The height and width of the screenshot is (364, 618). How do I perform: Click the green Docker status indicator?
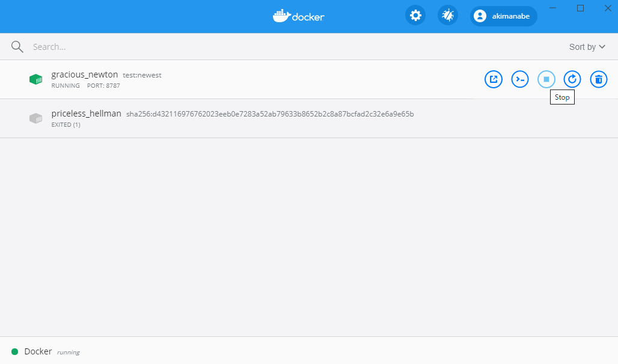point(15,351)
